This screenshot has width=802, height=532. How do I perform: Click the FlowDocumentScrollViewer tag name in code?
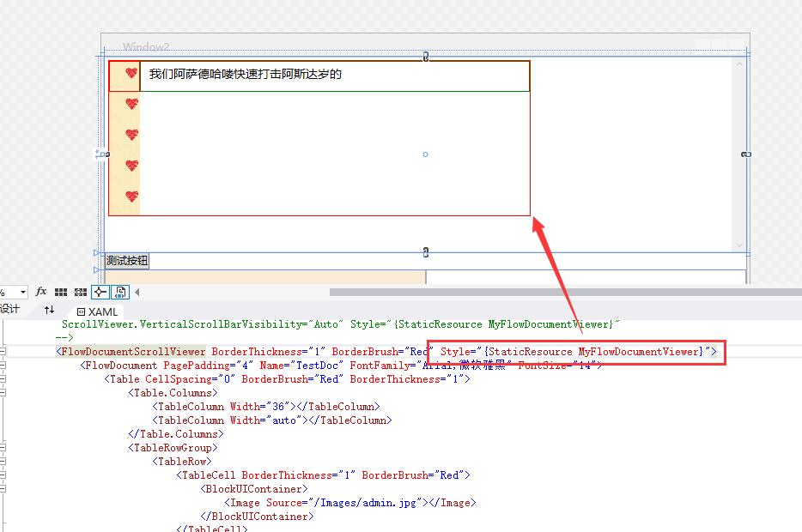pyautogui.click(x=133, y=352)
